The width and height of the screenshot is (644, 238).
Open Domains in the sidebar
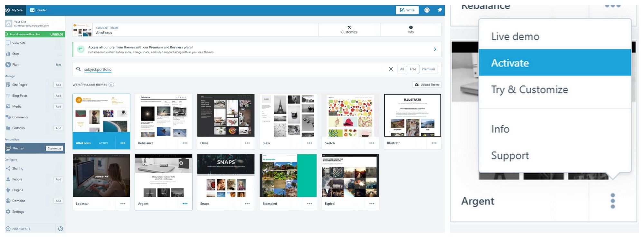coord(19,201)
